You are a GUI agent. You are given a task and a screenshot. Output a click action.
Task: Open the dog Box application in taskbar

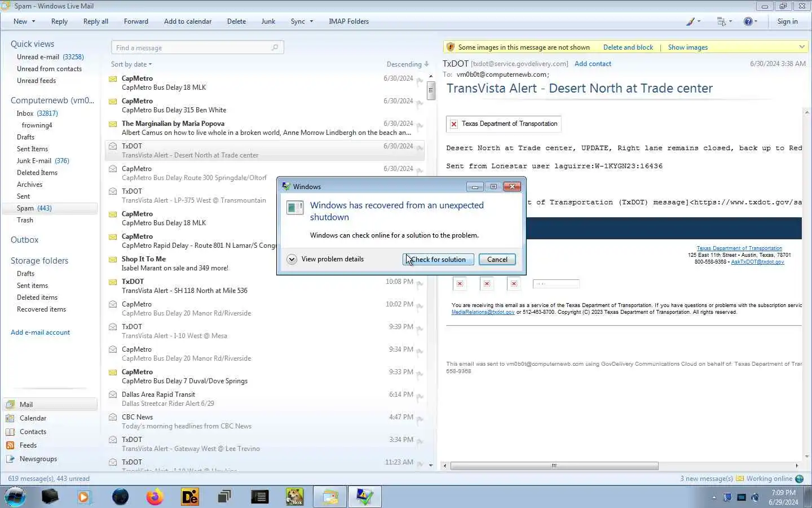pyautogui.click(x=294, y=497)
